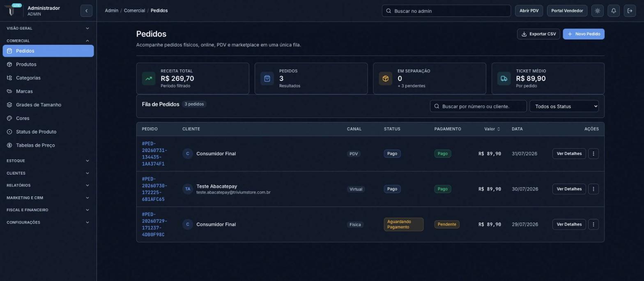Select Pedidos in the sidebar
The image size is (644, 281).
tap(48, 51)
